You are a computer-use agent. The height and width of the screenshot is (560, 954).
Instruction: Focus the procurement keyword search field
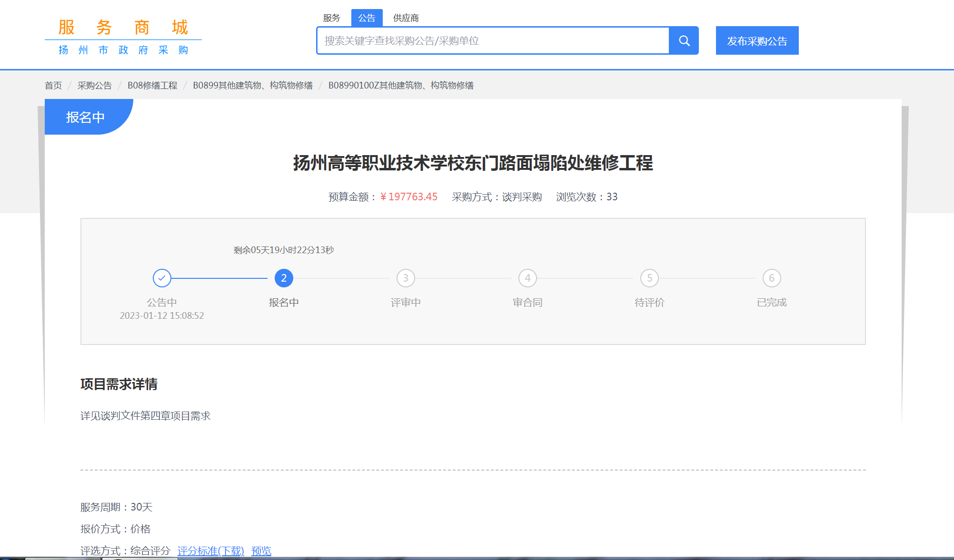pyautogui.click(x=493, y=41)
